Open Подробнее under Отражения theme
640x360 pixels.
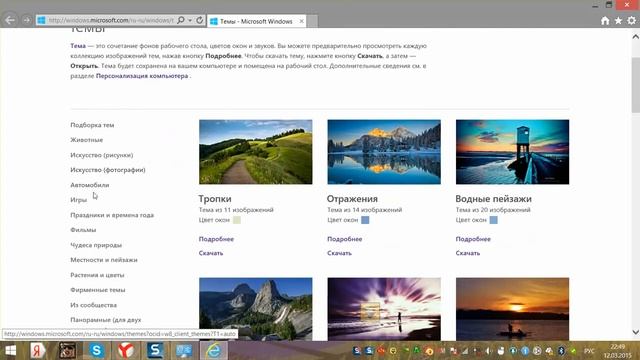(345, 239)
